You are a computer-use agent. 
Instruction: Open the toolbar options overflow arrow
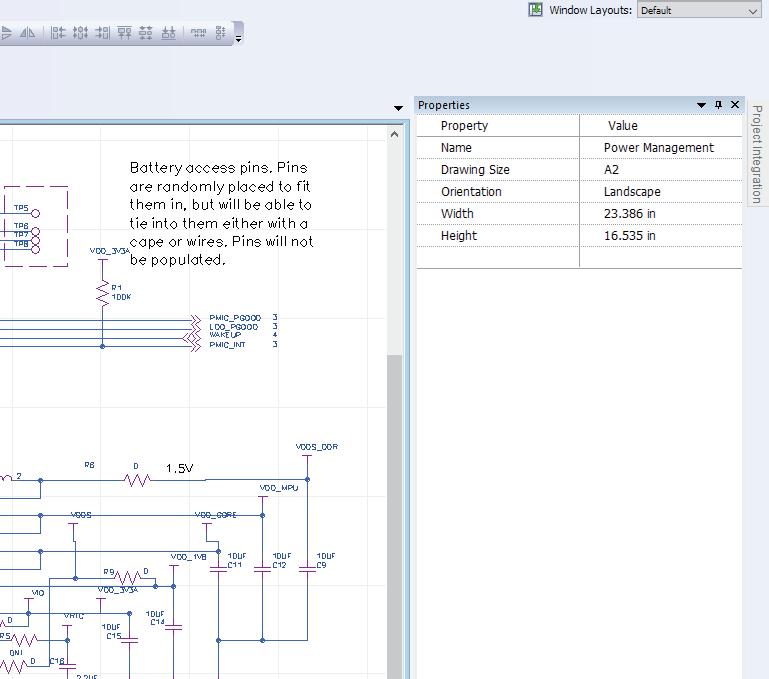(x=238, y=39)
